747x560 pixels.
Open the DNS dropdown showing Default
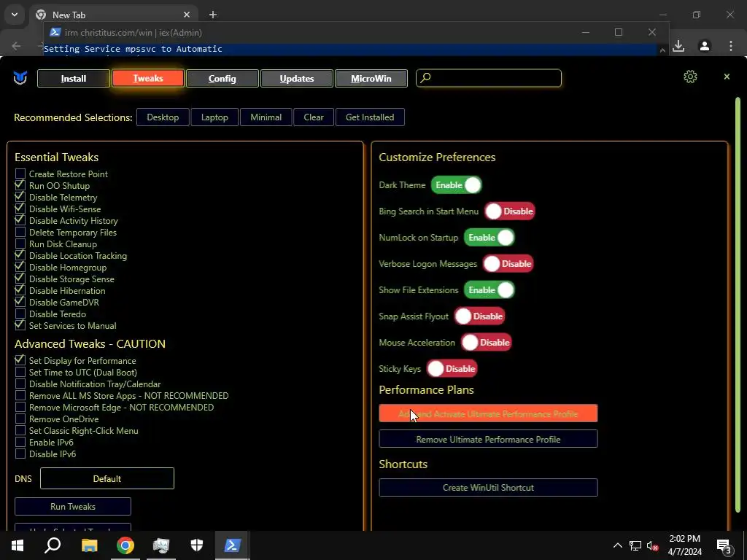107,478
